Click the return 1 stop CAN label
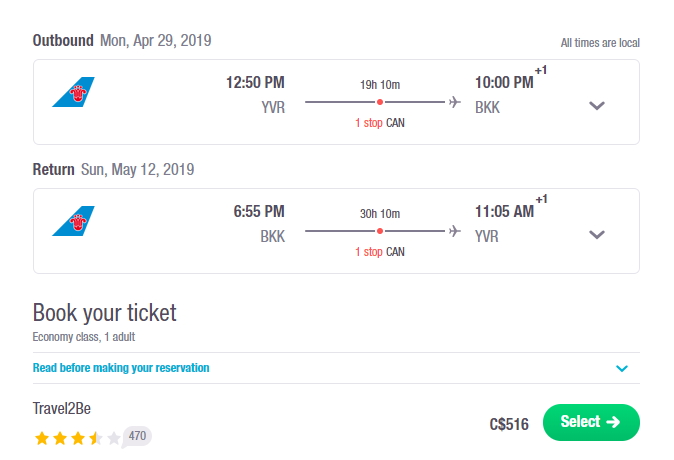 coord(380,252)
